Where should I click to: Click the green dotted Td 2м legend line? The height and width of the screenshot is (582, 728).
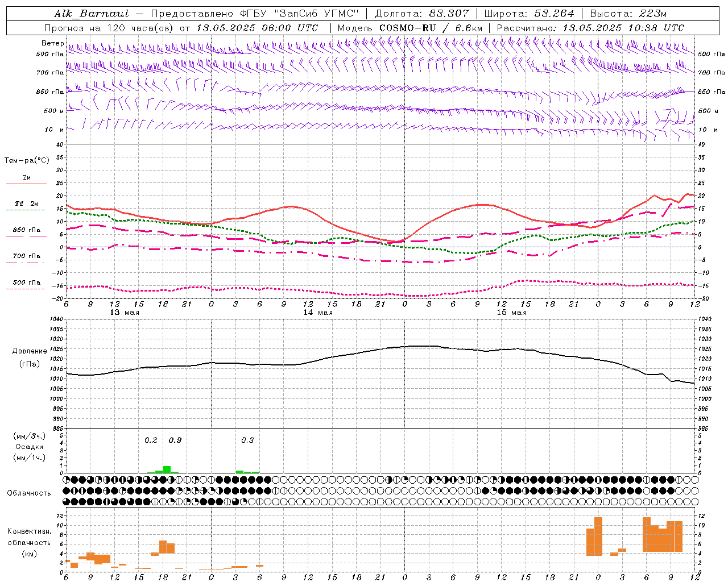(25, 210)
